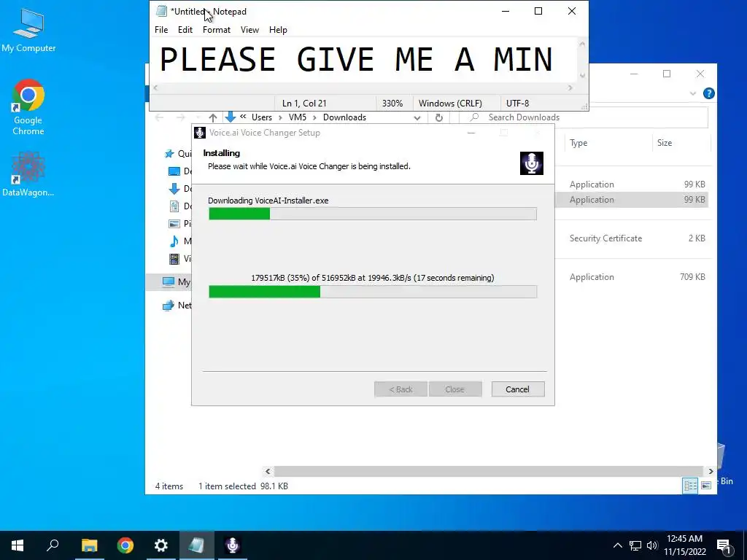747x560 pixels.
Task: Open Google Chrome desktop shortcut
Action: pyautogui.click(x=28, y=107)
